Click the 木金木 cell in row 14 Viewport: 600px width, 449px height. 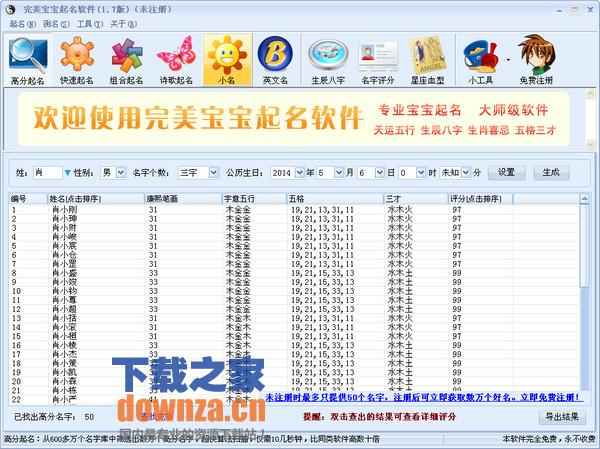238,327
